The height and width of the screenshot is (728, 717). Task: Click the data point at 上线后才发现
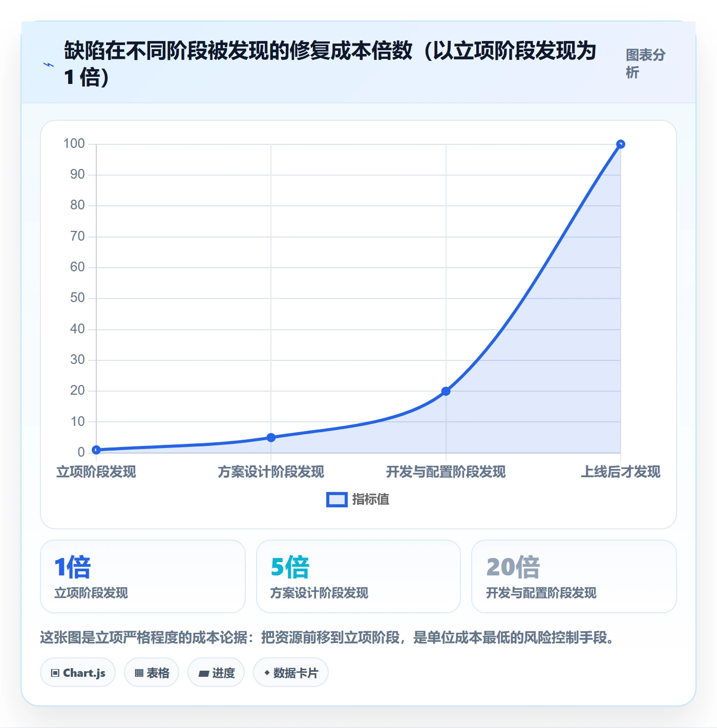click(621, 144)
